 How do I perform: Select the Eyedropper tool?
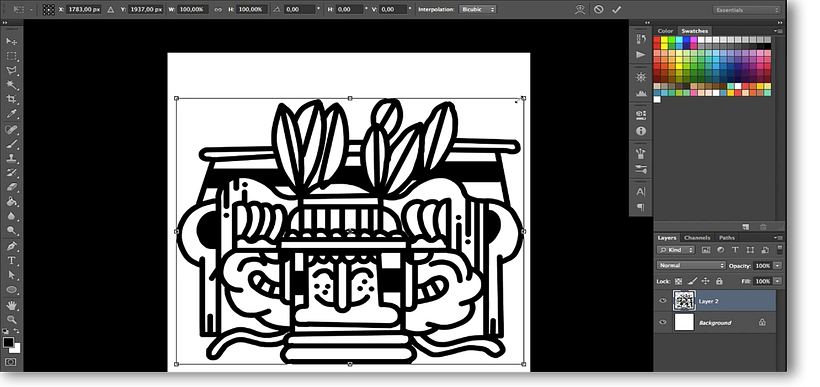click(12, 114)
